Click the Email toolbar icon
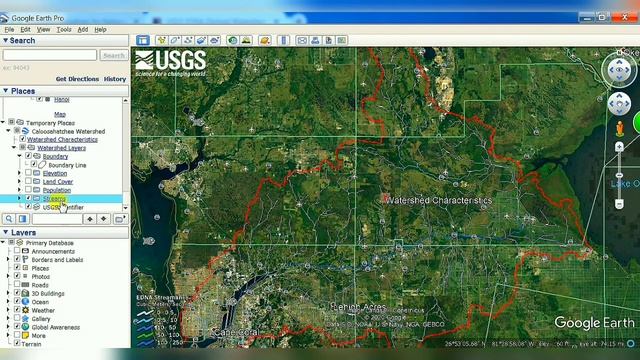640x360 pixels. point(302,40)
